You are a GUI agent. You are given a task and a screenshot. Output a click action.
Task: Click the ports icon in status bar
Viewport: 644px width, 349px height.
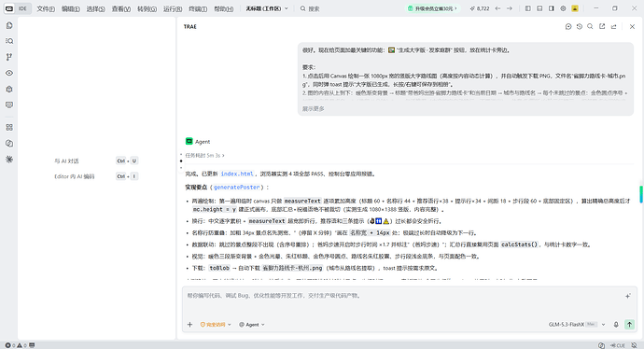[32, 345]
